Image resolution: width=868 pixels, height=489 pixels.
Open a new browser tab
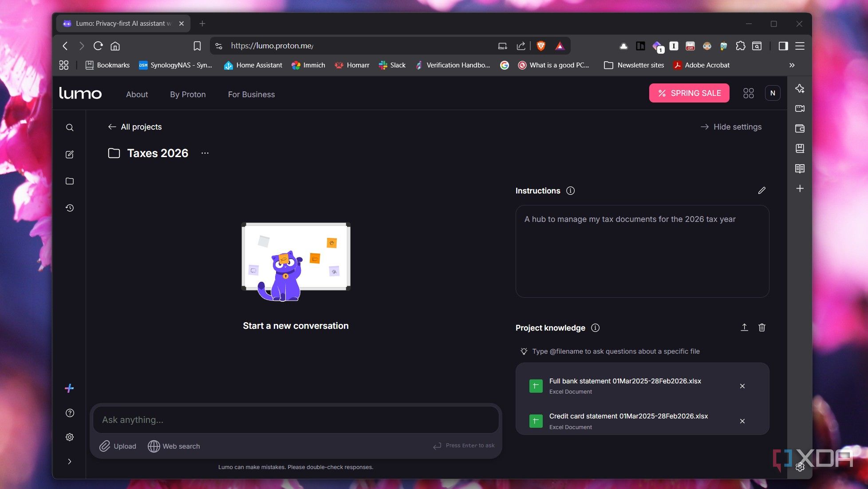[202, 24]
